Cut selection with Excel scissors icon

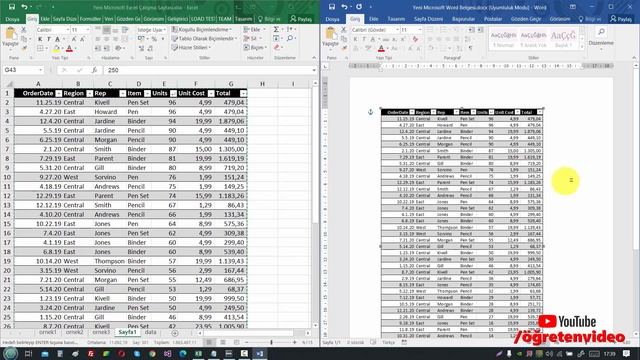(24, 30)
